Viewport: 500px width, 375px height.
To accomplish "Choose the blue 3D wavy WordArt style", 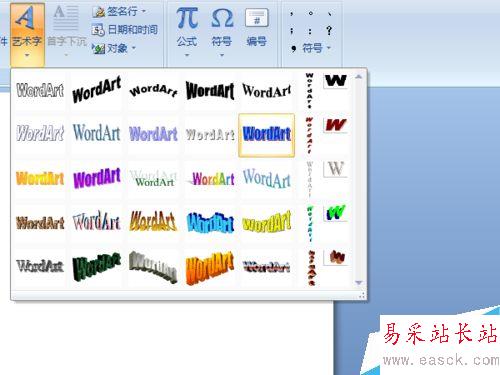I will [210, 222].
